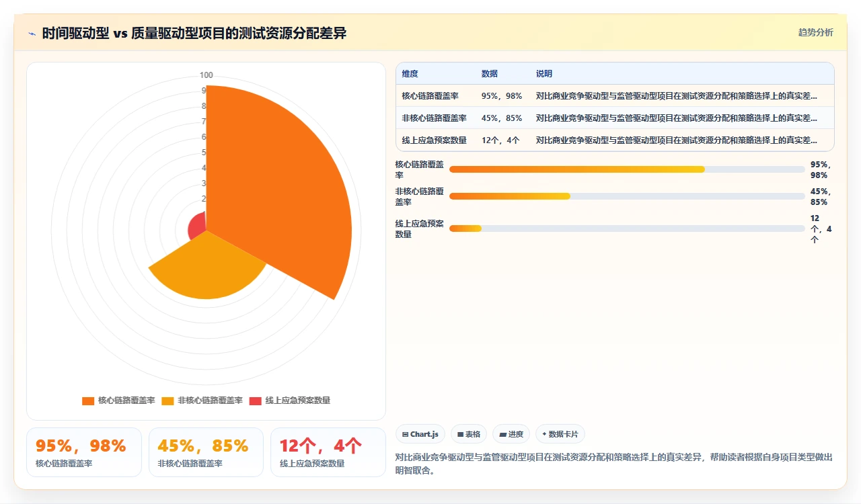This screenshot has height=504, width=861.
Task: Toggle the red 线上应急预案数量 legend swatch
Action: [x=255, y=401]
